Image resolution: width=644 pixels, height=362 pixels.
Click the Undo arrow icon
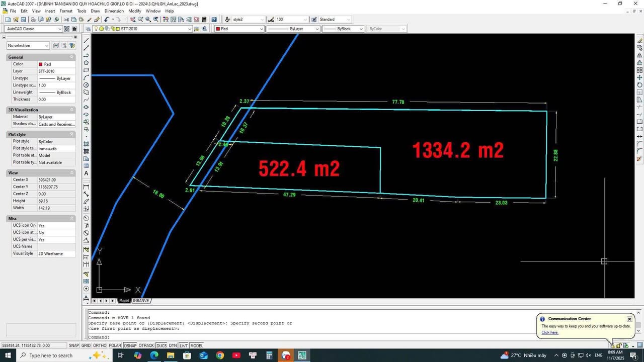[x=107, y=20]
